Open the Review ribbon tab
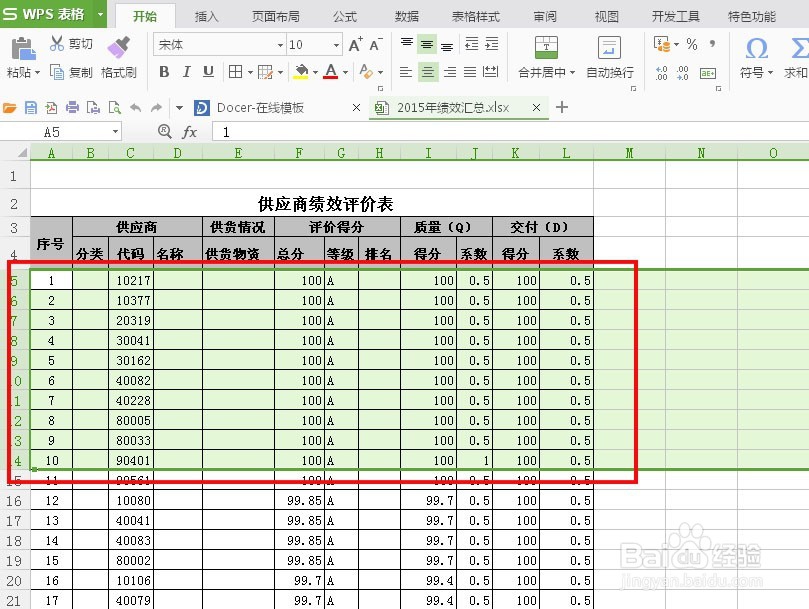 (545, 17)
